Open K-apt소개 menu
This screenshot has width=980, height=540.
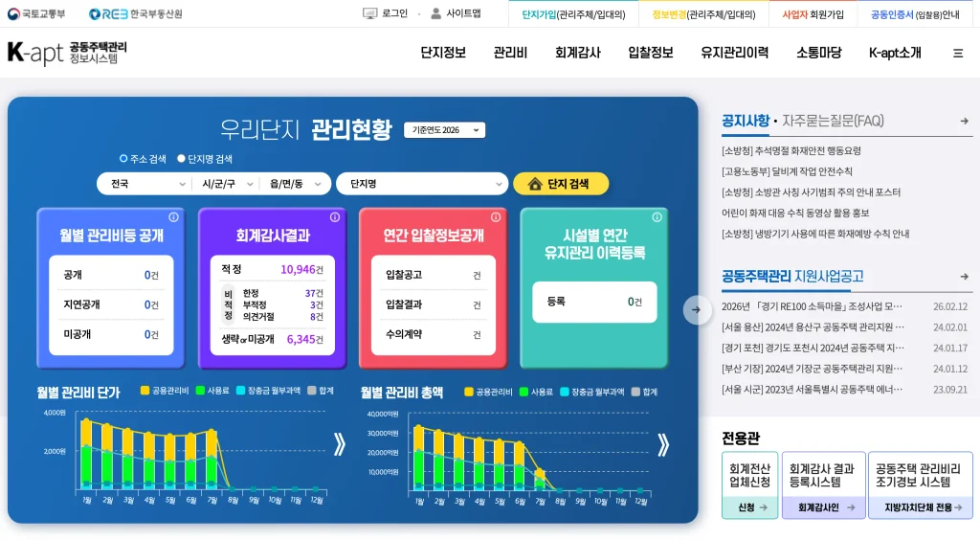tap(895, 53)
